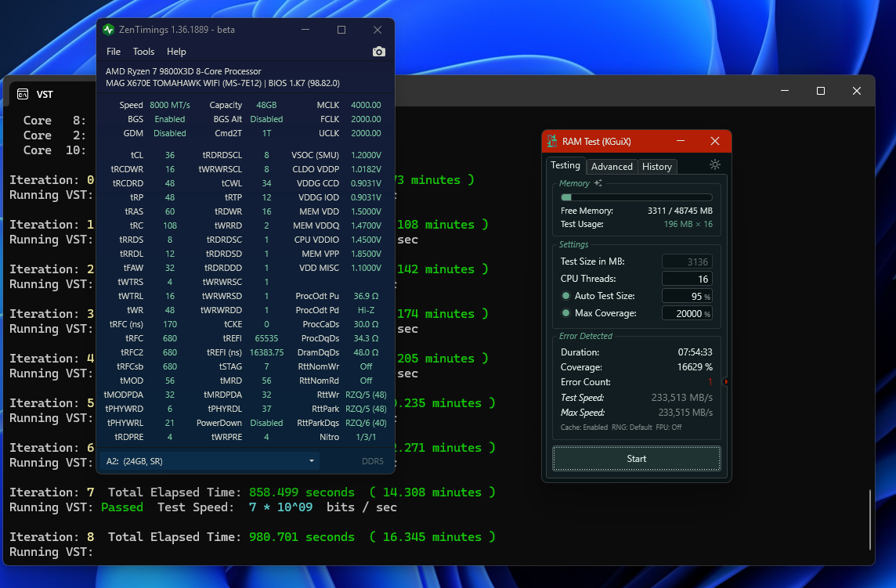The image size is (896, 588).
Task: Select the VST terminal tab
Action: click(45, 94)
